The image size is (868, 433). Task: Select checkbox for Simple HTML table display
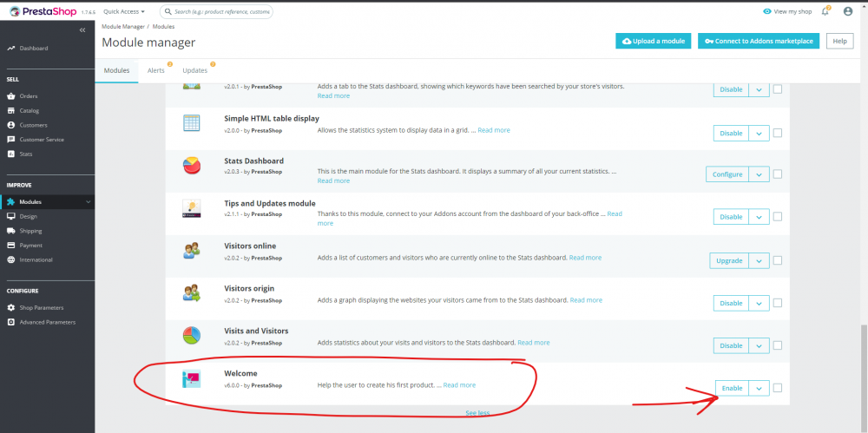[778, 133]
